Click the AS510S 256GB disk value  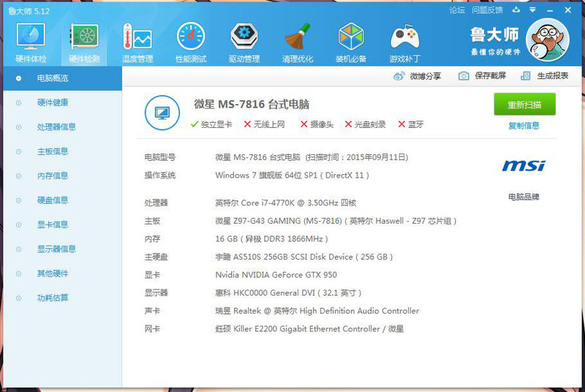[304, 257]
